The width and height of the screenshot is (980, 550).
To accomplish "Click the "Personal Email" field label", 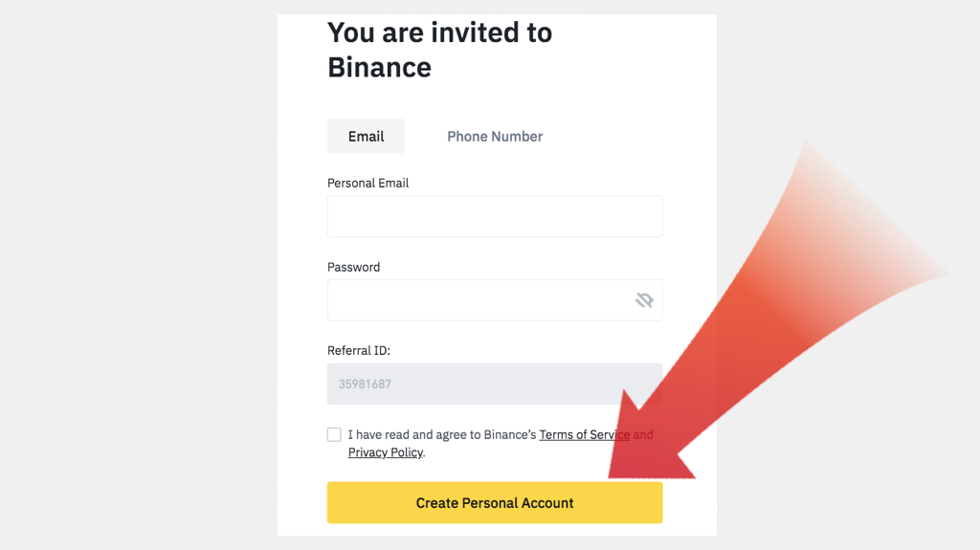I will [367, 183].
